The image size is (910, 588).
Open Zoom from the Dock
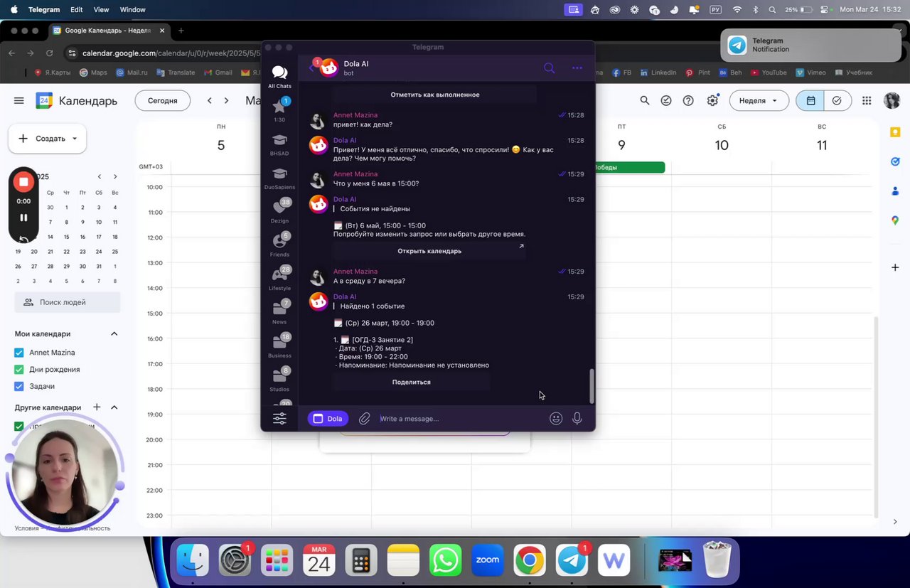(487, 561)
